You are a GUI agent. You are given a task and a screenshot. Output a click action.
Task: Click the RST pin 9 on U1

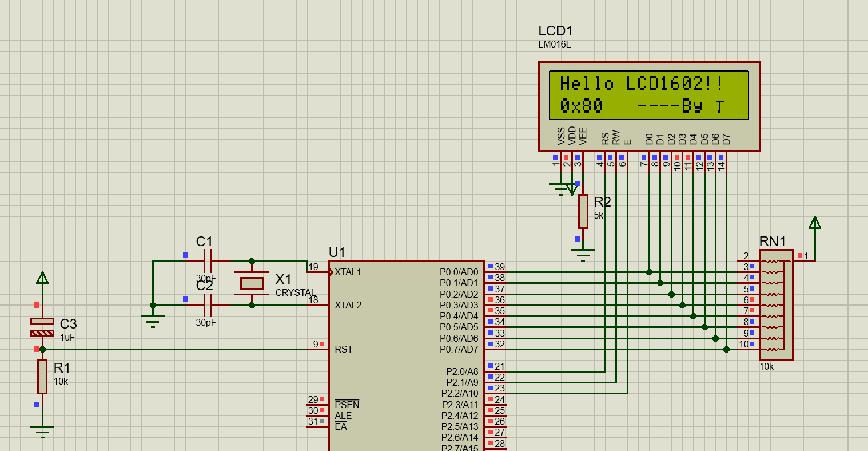(x=317, y=349)
